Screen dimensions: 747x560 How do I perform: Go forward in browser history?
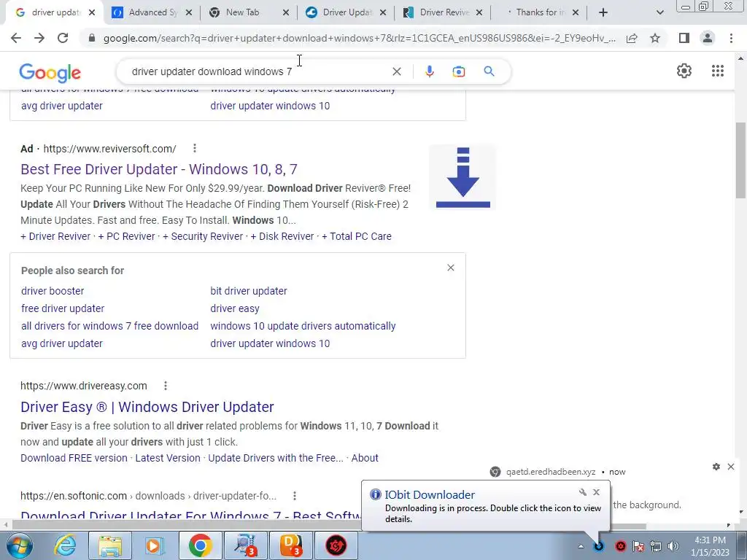[x=39, y=38]
